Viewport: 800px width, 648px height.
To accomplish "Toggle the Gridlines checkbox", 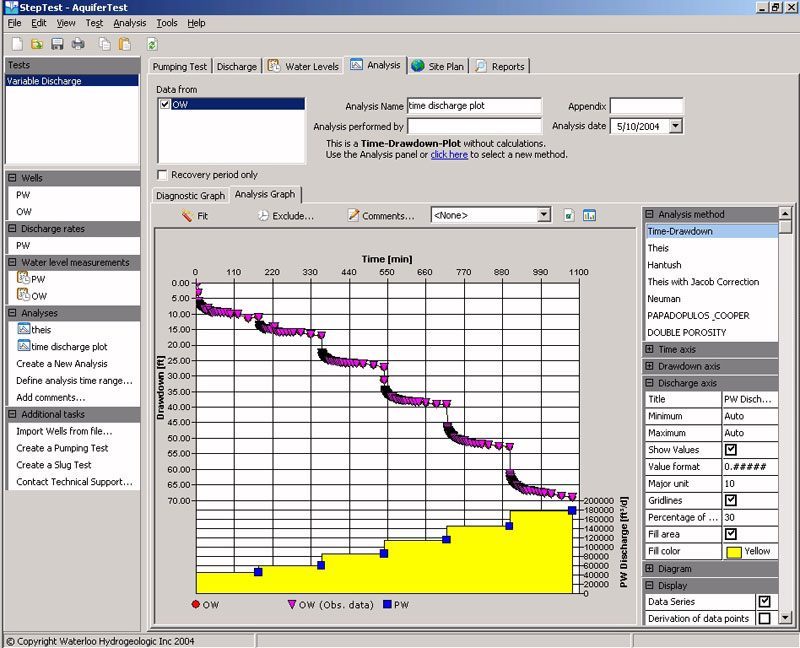I will tap(731, 500).
